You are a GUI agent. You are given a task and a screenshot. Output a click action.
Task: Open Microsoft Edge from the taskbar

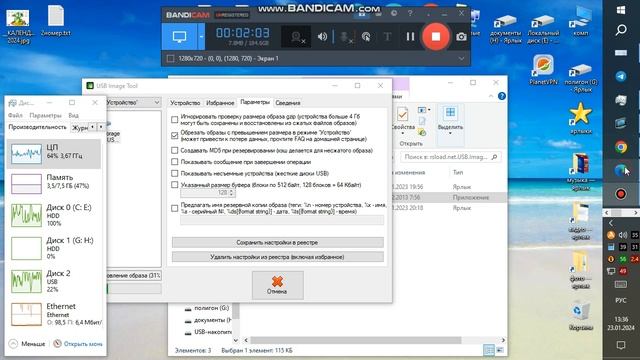point(621,171)
